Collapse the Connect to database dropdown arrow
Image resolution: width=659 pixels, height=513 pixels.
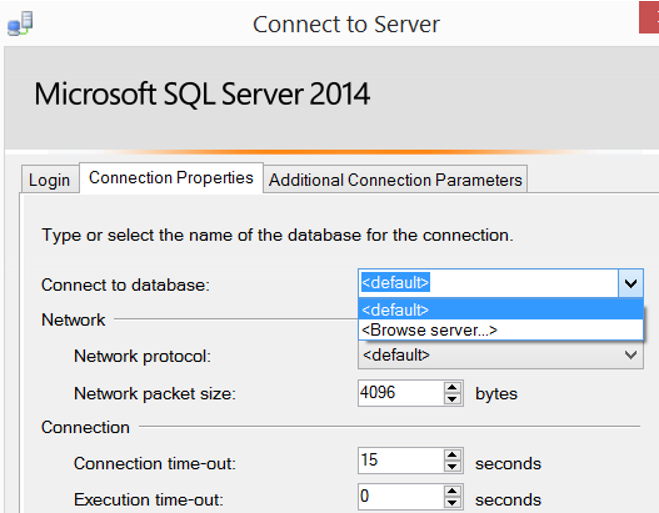coord(630,283)
